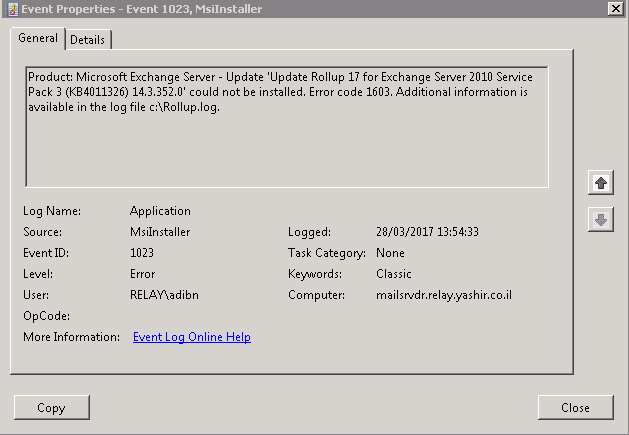Click inside the event description text box
Image resolution: width=629 pixels, height=435 pixels.
[x=287, y=127]
